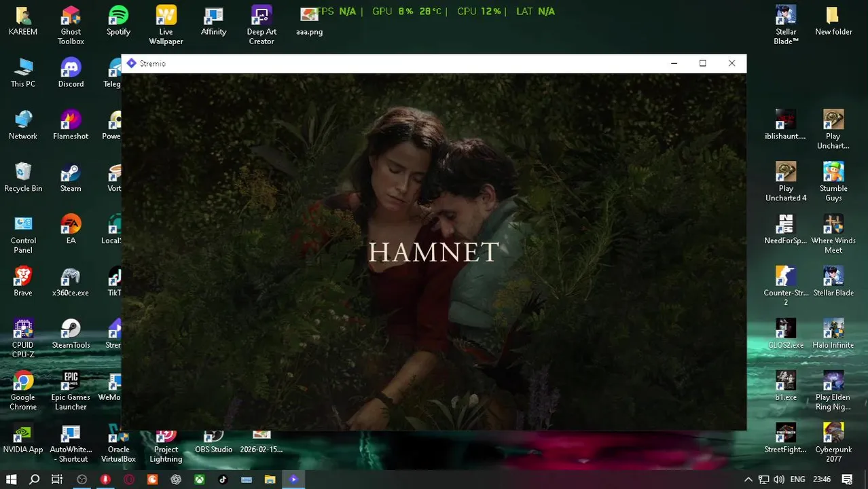868x489 pixels.
Task: Launch Stumble Guys from the desktop
Action: [833, 183]
